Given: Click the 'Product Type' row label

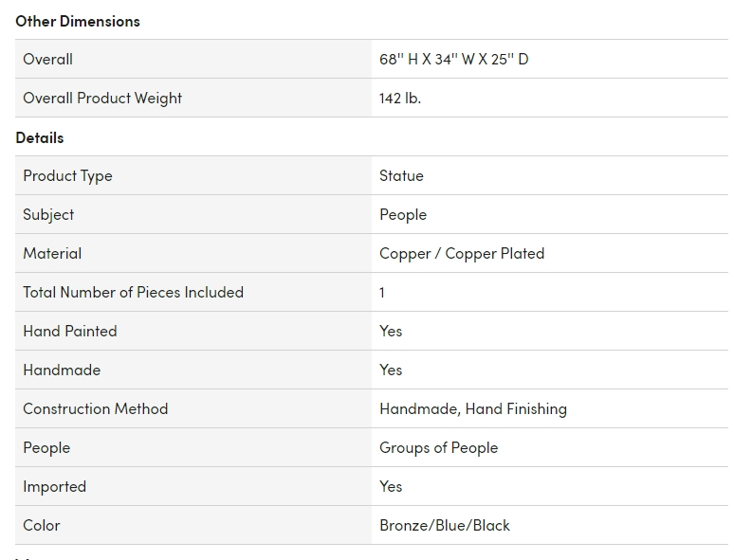Looking at the screenshot, I should point(67,175).
